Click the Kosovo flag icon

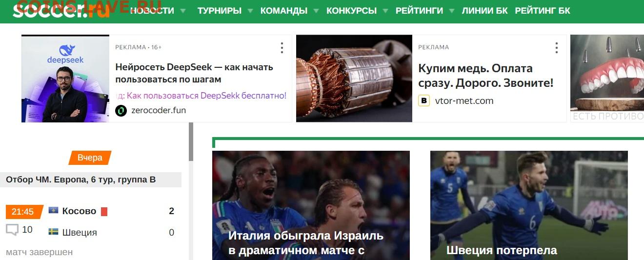53,211
